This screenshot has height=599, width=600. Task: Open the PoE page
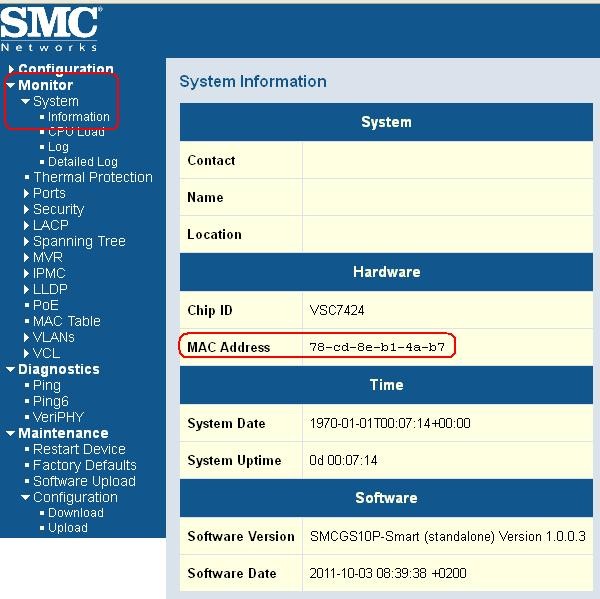46,305
